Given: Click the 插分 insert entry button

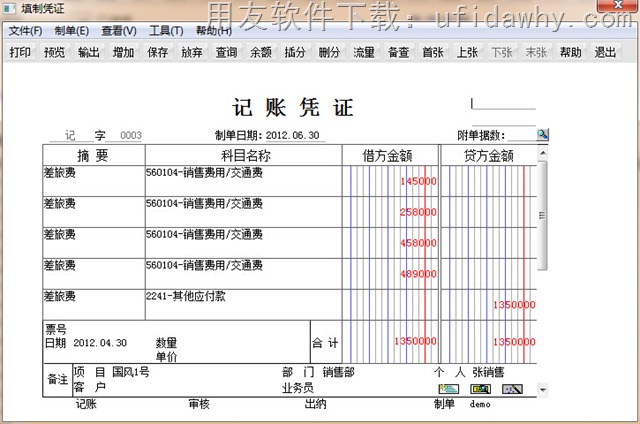Looking at the screenshot, I should click(295, 52).
